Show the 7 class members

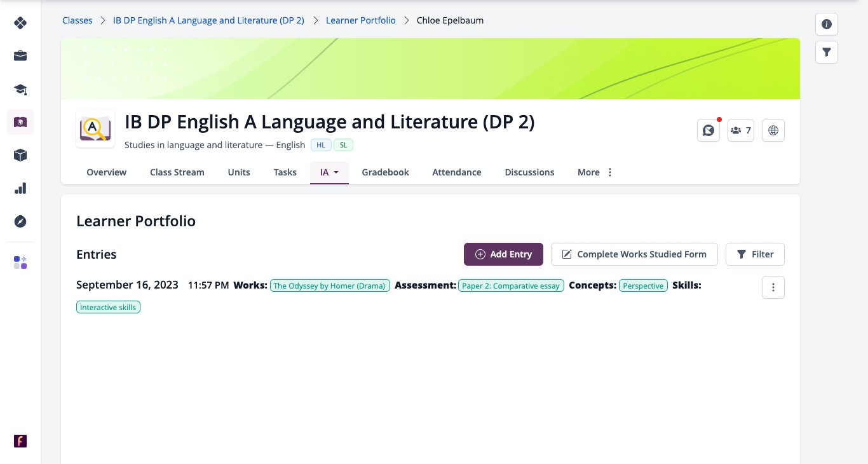tap(741, 130)
